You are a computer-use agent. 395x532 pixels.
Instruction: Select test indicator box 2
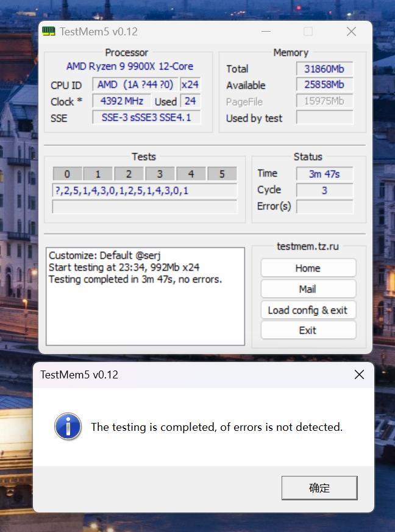[x=129, y=174]
